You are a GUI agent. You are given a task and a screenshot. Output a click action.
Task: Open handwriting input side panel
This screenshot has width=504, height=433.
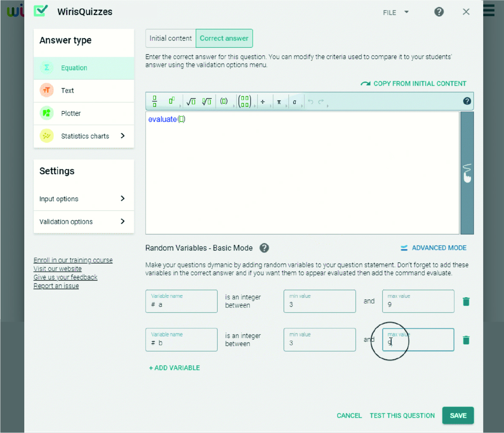pyautogui.click(x=467, y=173)
